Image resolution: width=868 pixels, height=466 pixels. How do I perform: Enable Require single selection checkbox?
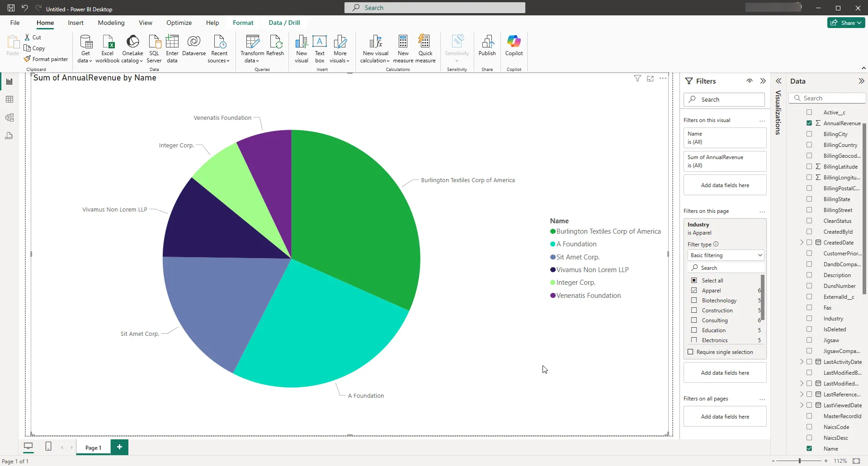tap(690, 352)
